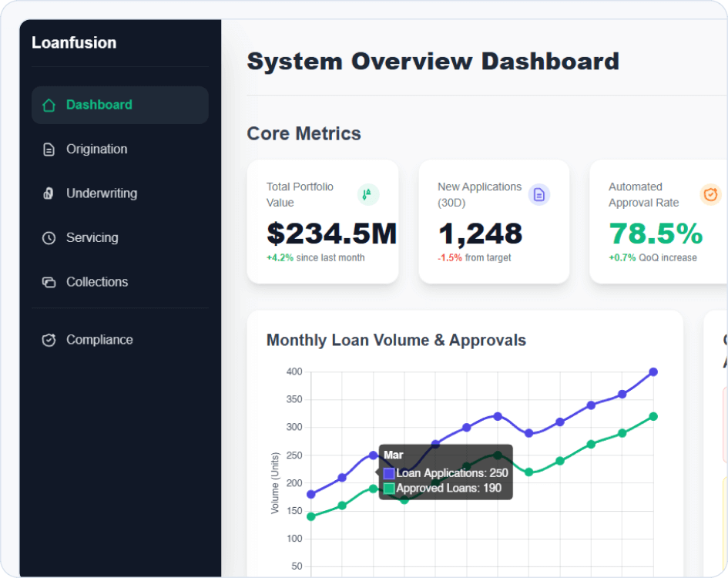The image size is (728, 578).
Task: Select the Compliance badge icon
Action: (48, 339)
